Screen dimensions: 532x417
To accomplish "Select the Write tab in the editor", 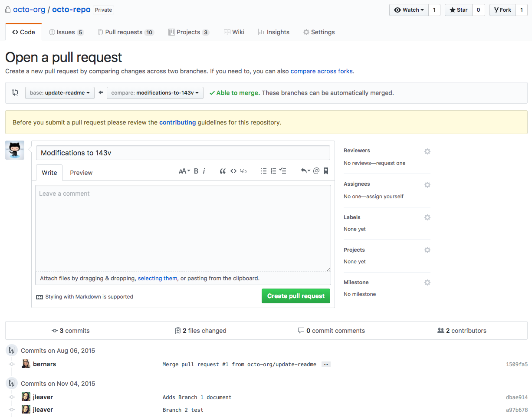I will [x=49, y=173].
